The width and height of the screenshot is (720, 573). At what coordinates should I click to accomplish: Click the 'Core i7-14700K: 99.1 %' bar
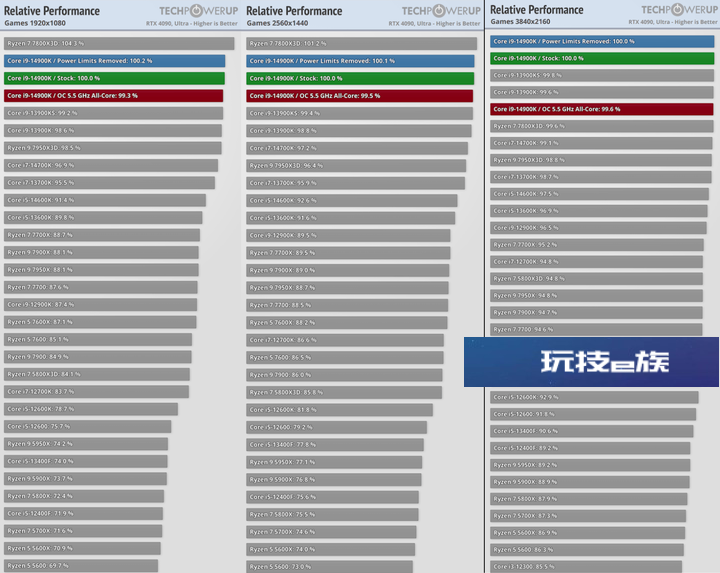point(602,143)
